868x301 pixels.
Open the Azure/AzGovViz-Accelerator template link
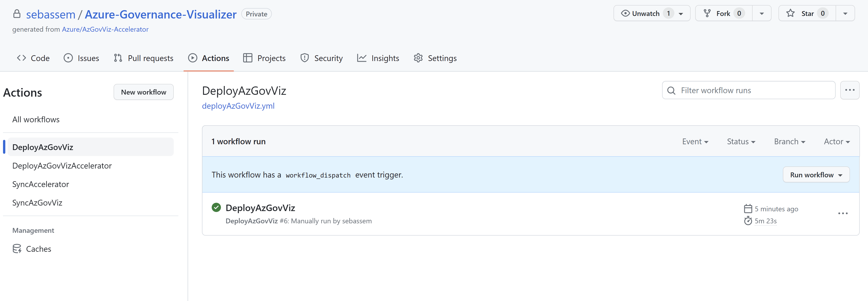click(105, 29)
